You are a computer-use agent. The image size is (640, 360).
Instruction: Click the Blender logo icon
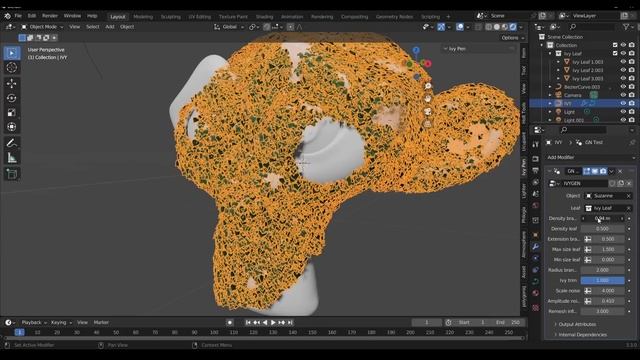coord(7,16)
